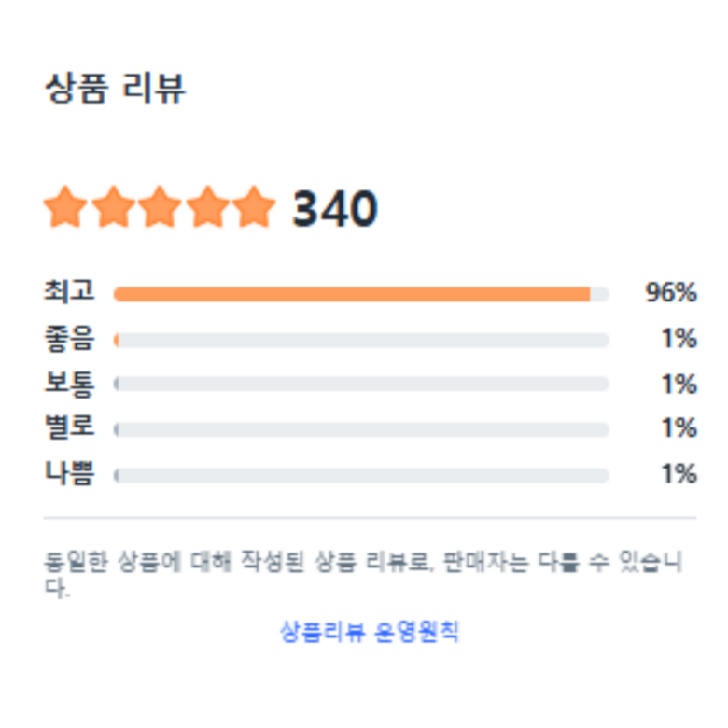Image resolution: width=728 pixels, height=728 pixels.
Task: Click the 최고 rating progress bar
Action: (361, 294)
